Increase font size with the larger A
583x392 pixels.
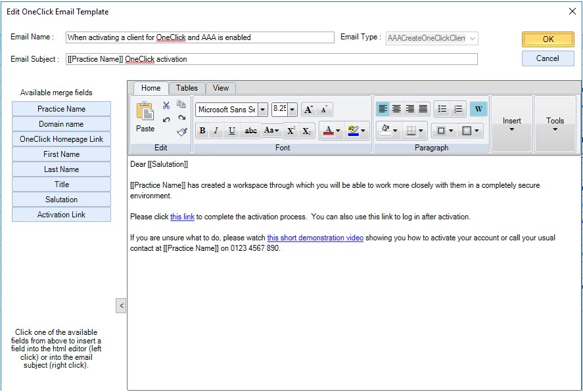tap(309, 110)
